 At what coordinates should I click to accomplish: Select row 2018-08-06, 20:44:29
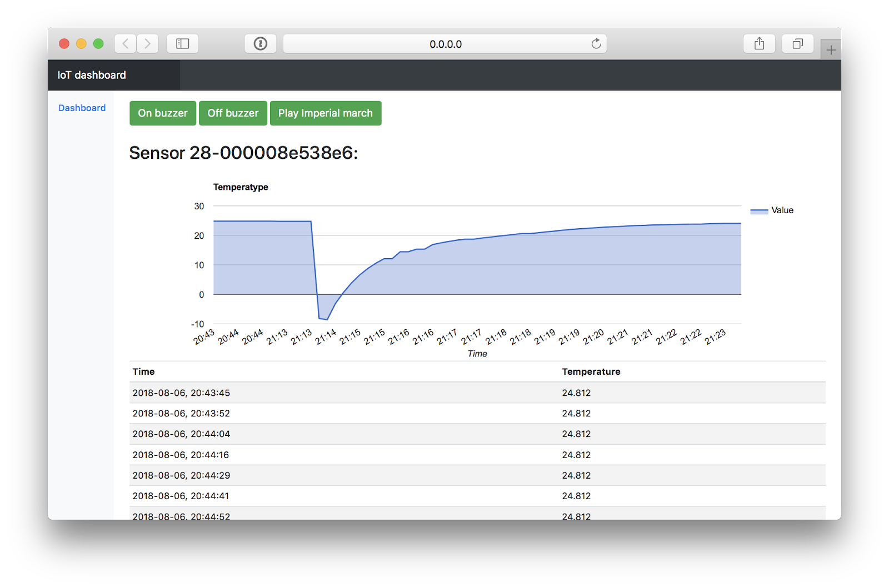pos(477,475)
